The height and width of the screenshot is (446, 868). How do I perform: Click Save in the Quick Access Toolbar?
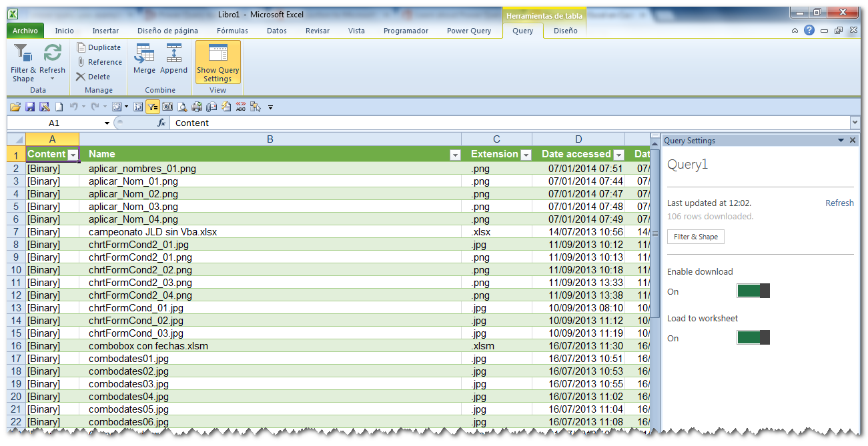pos(30,107)
